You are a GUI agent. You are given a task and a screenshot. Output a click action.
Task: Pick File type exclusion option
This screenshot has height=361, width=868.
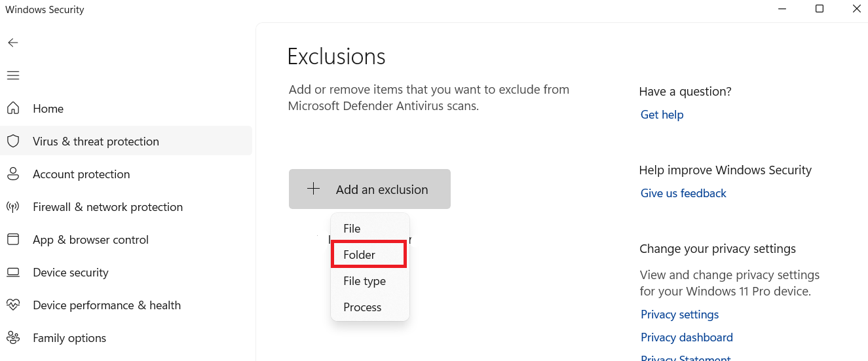364,281
